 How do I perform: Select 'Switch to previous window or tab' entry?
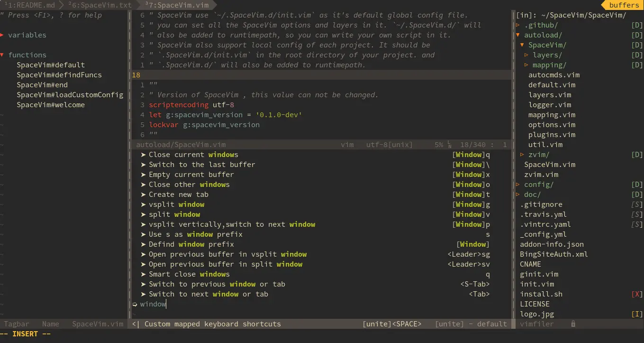315,284
